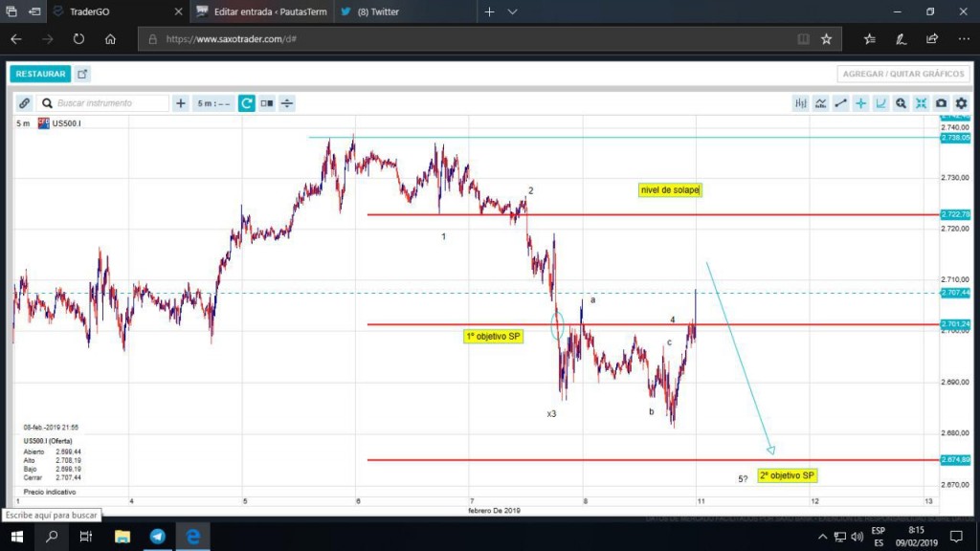Click the zoom in magnifier icon
Viewport: 980px width, 551px height.
[901, 103]
